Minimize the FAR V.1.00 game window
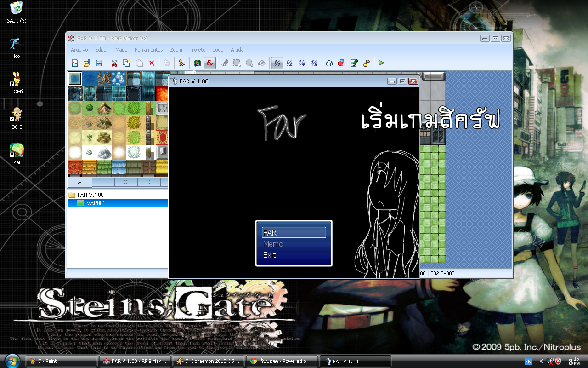This screenshot has height=368, width=588. (392, 81)
